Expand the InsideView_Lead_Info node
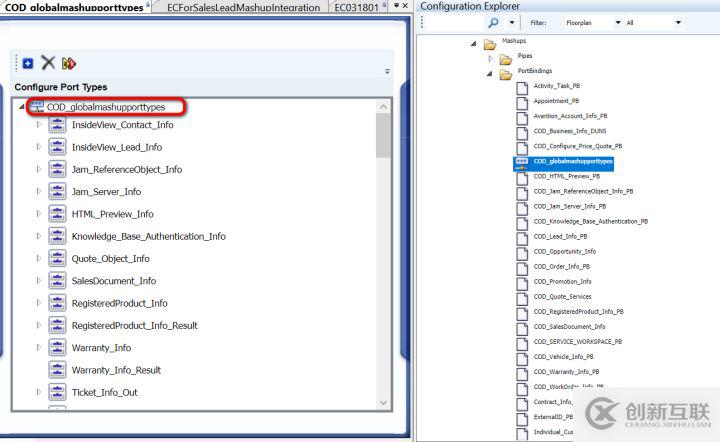Screen dimensions: 720x442 (39, 147)
